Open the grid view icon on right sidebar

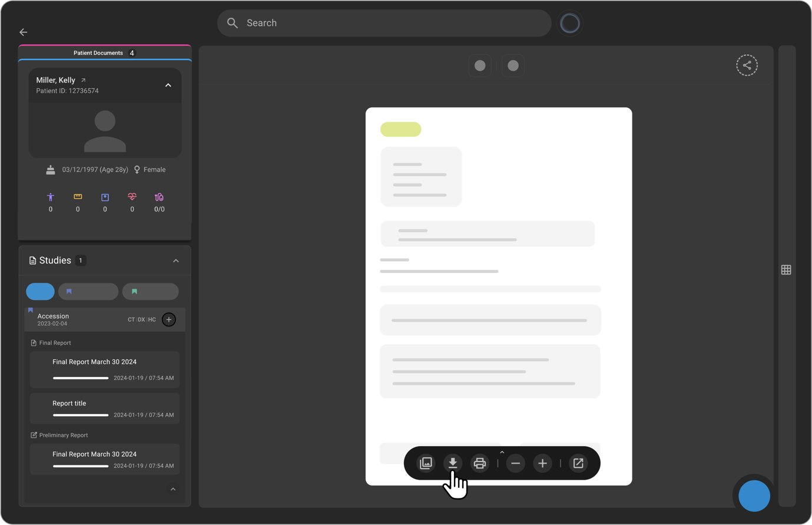786,270
